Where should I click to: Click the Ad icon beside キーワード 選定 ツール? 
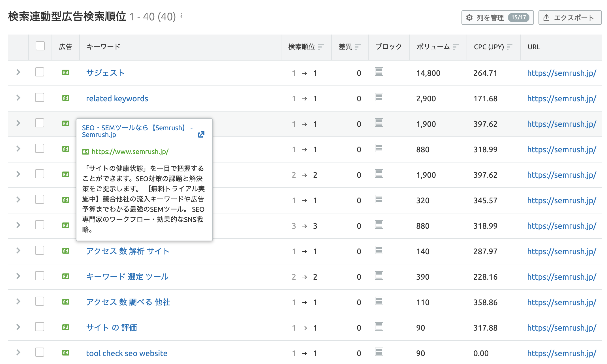(65, 277)
